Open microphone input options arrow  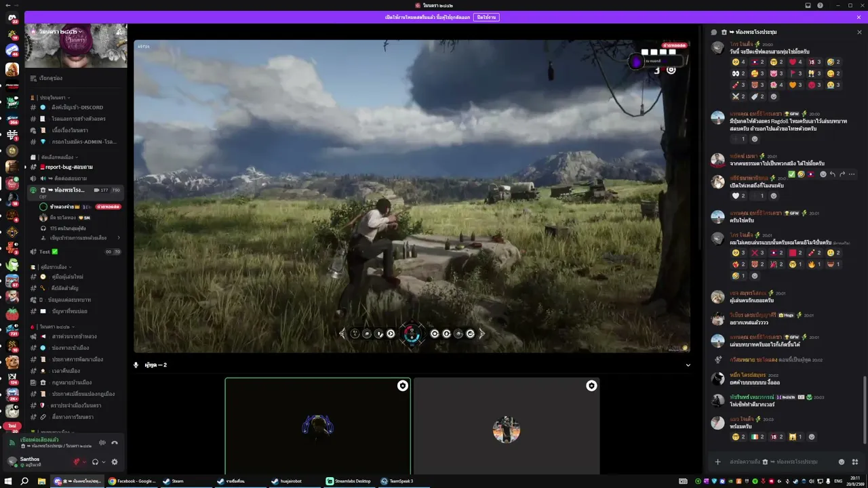(x=84, y=462)
